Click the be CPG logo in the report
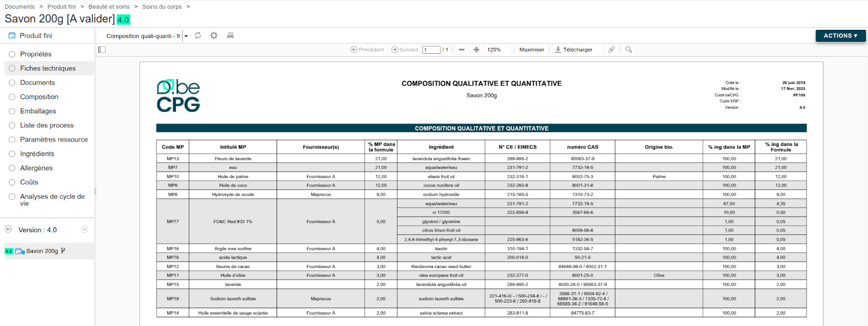868x326 pixels. tap(178, 95)
